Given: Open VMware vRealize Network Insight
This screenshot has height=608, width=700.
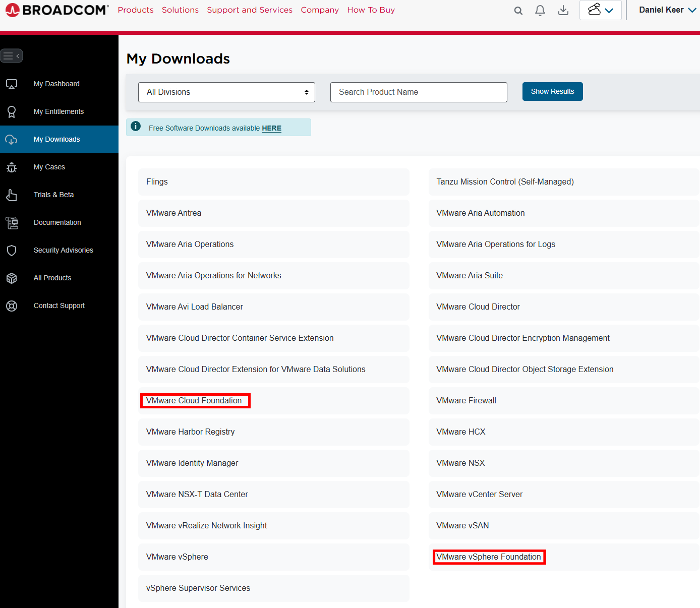Looking at the screenshot, I should (x=274, y=526).
